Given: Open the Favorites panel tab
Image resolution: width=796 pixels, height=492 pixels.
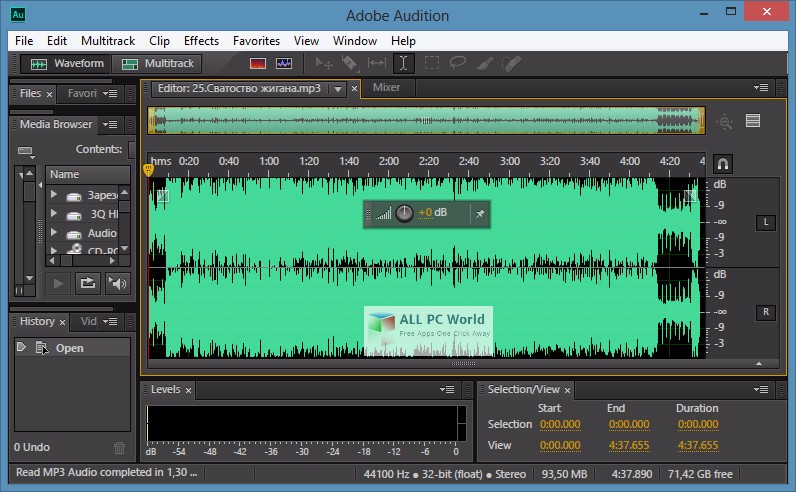Looking at the screenshot, I should pos(82,93).
